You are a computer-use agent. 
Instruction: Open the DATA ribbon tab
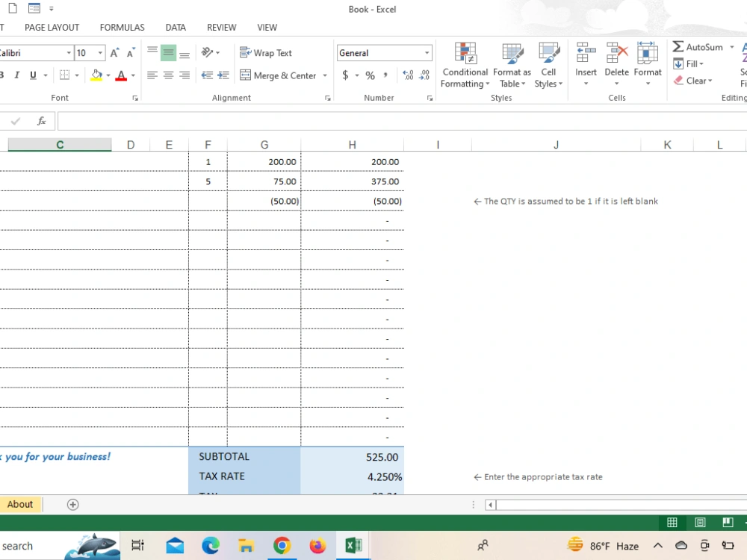pyautogui.click(x=176, y=28)
